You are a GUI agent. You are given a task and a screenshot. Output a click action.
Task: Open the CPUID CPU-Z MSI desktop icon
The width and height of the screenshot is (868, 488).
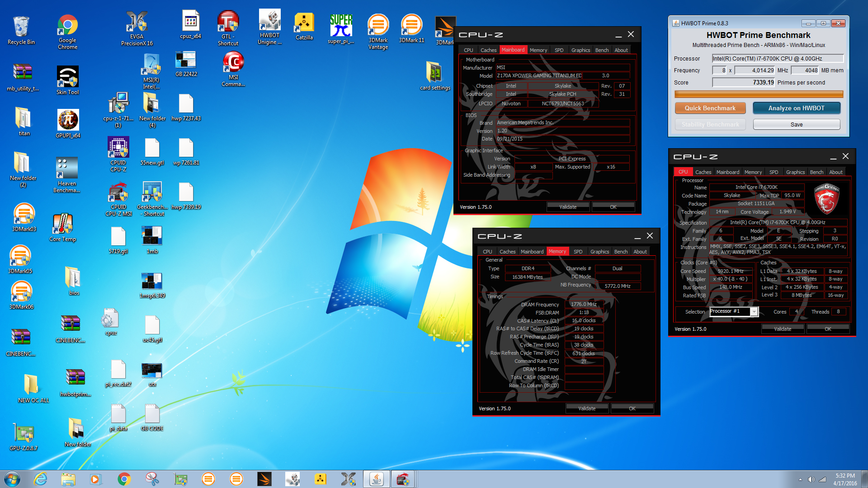118,199
